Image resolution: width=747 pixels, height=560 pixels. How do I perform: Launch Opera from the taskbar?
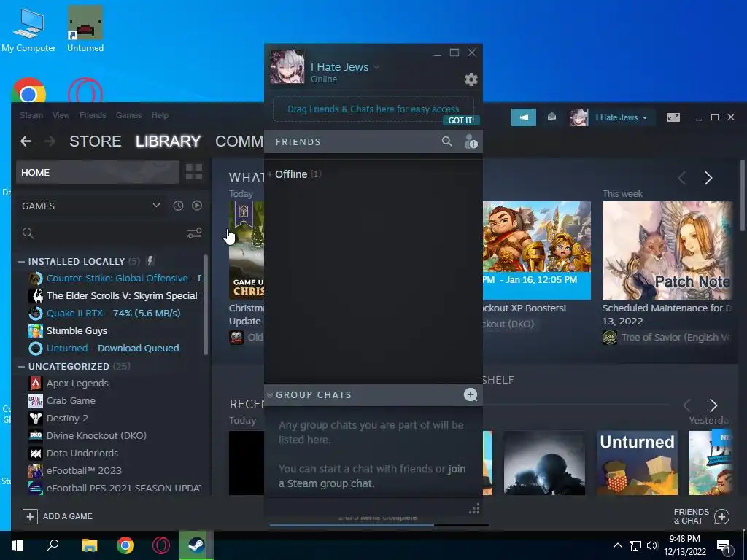161,545
